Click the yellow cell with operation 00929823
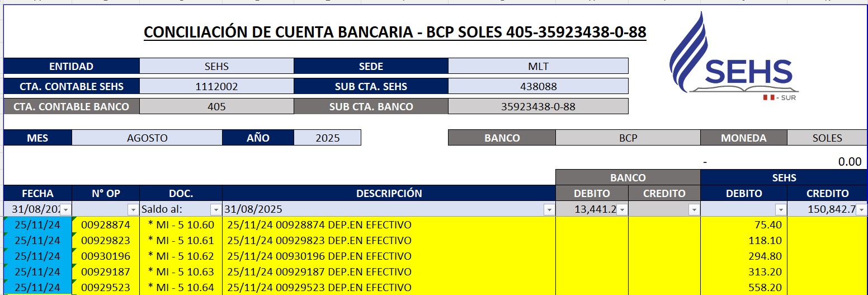Viewport: 868px width, 295px height. 106,241
